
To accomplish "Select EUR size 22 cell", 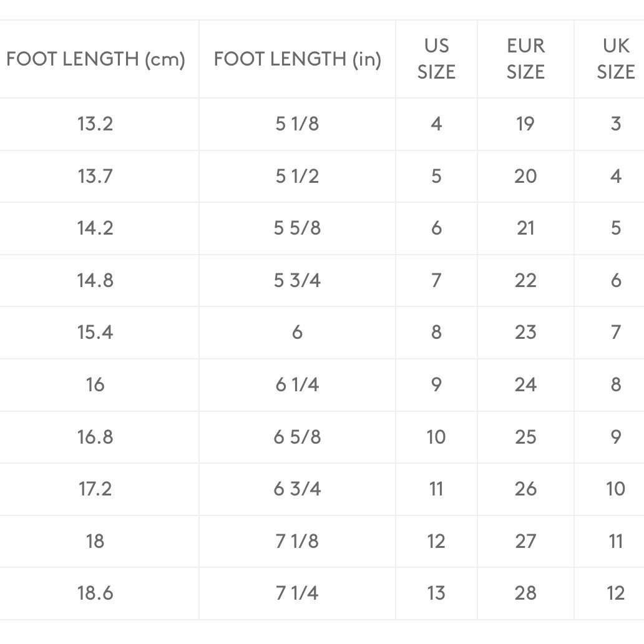I will pyautogui.click(x=525, y=280).
